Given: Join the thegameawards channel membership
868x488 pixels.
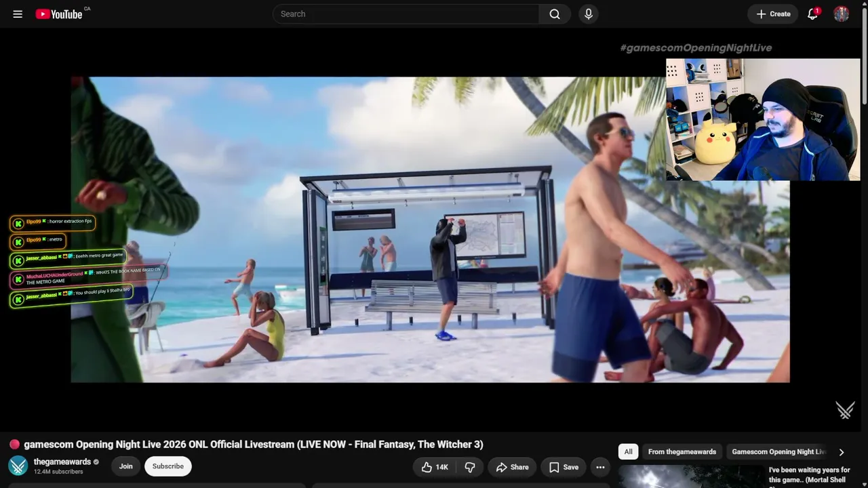Looking at the screenshot, I should click(126, 466).
